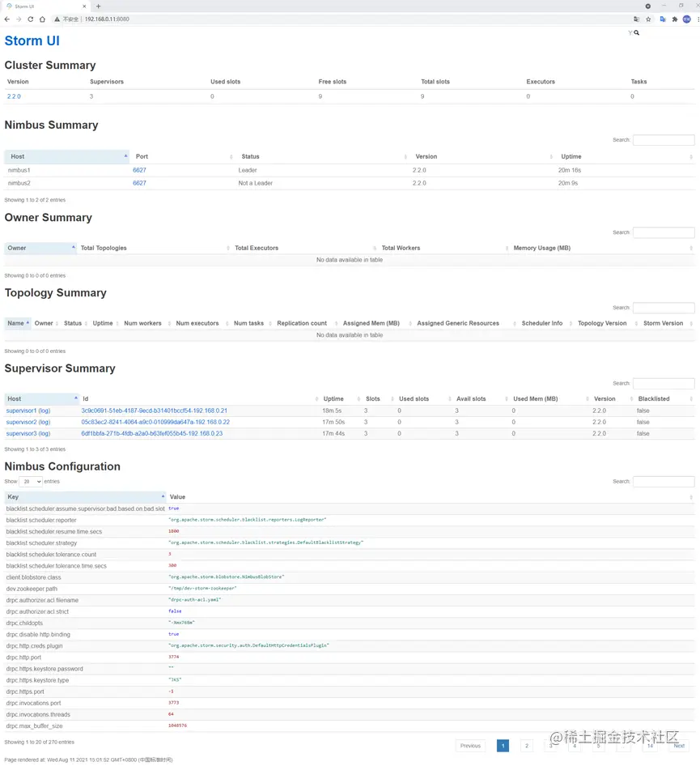
Task: Click 'Leader' status of nimbus1
Action: [248, 170]
